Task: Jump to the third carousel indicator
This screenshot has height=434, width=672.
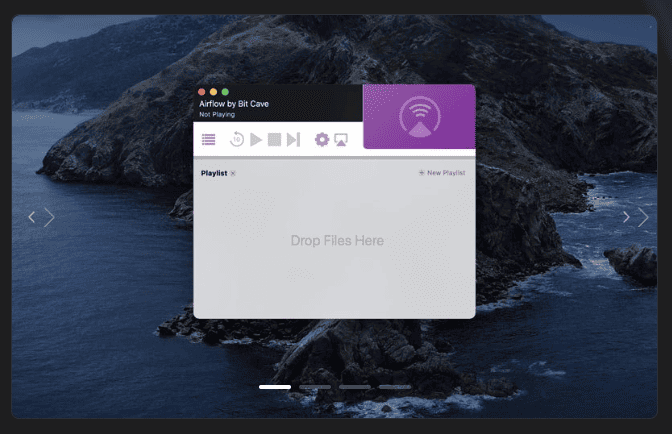Action: [355, 387]
